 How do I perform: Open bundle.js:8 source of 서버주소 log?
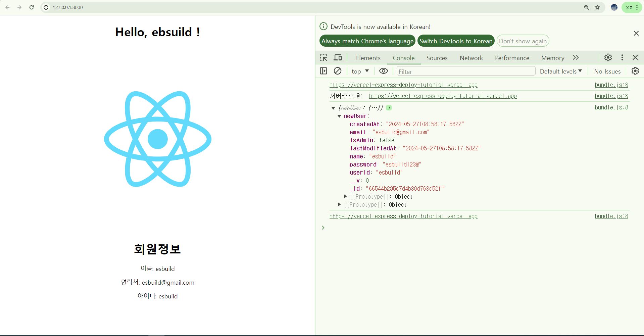click(611, 96)
